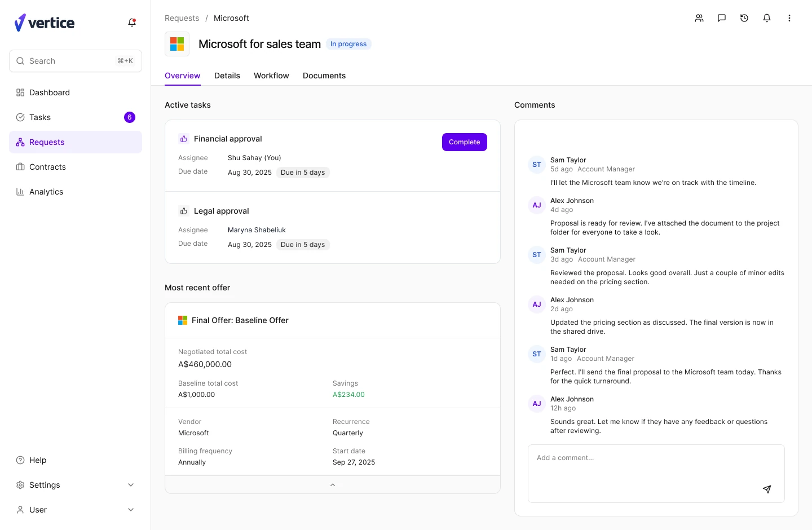Open the three-dot more options menu
This screenshot has height=530, width=812.
click(x=789, y=18)
